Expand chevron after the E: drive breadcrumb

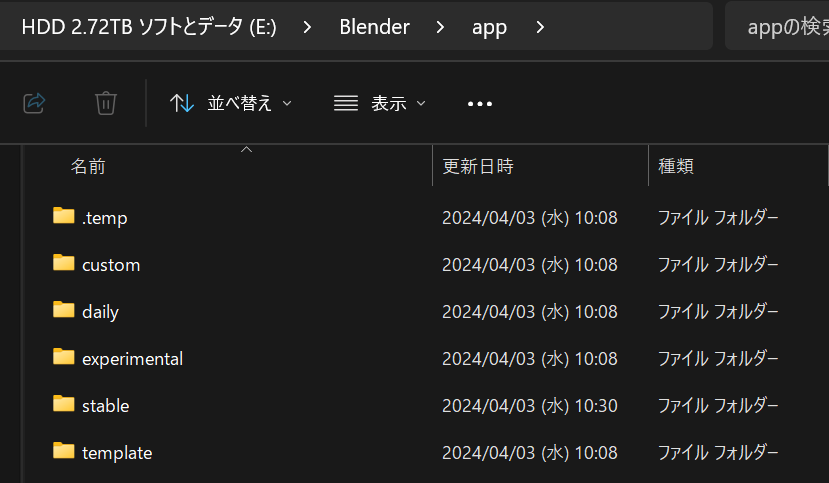point(307,26)
